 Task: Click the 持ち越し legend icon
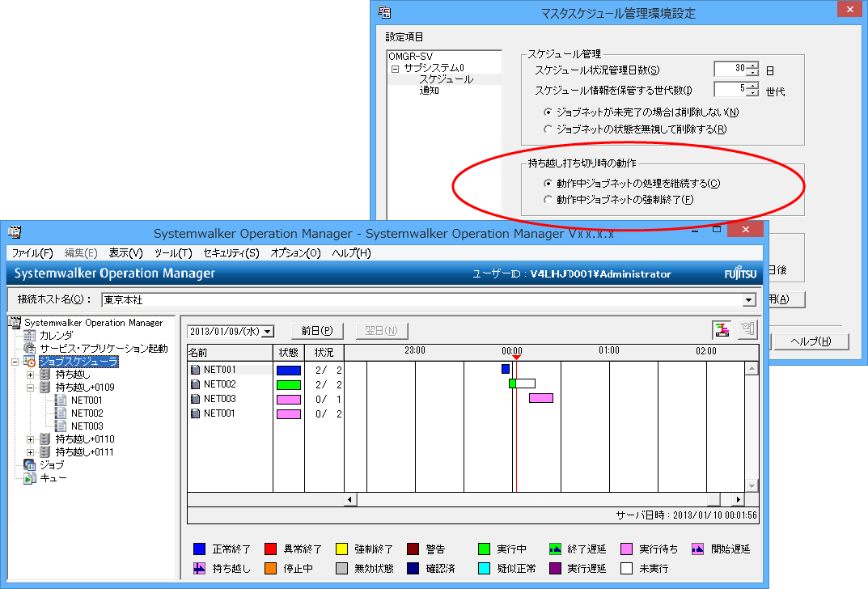(199, 569)
